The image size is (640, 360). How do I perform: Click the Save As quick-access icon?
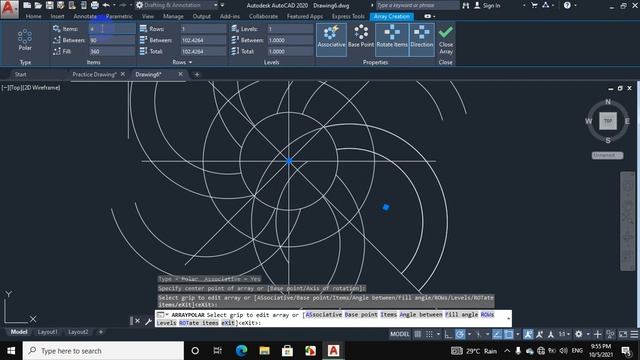[61, 5]
